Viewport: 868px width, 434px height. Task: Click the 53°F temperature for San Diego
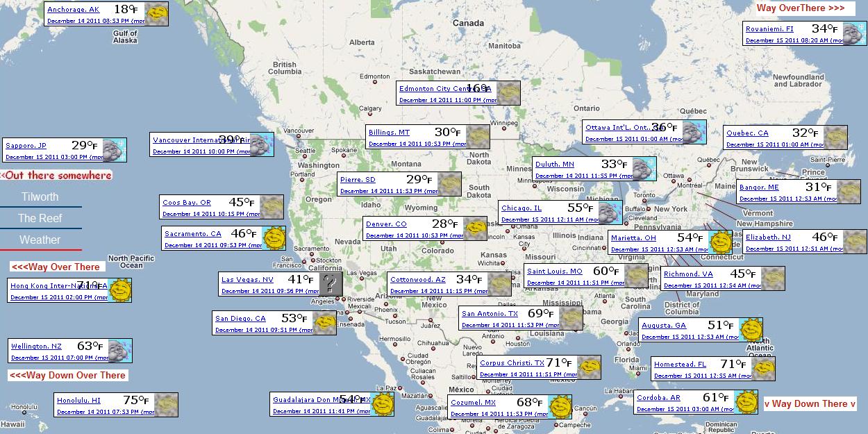[294, 318]
